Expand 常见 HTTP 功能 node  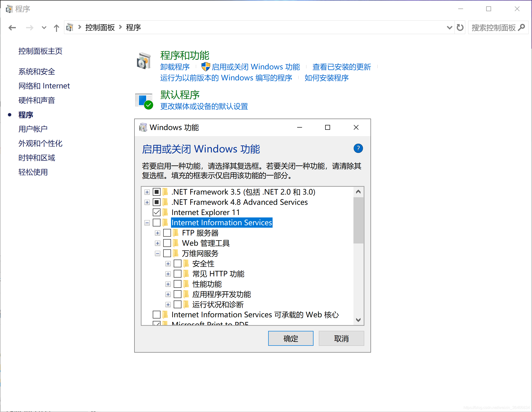168,274
